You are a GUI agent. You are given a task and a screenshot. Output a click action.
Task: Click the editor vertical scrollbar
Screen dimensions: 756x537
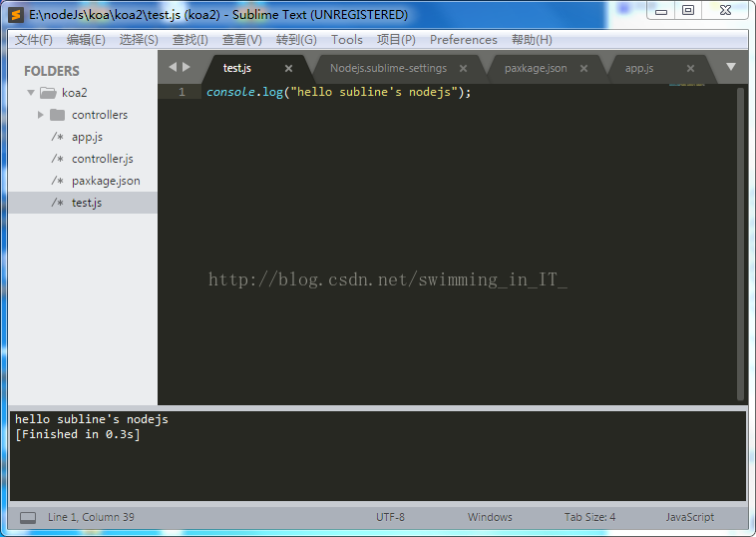[x=741, y=244]
